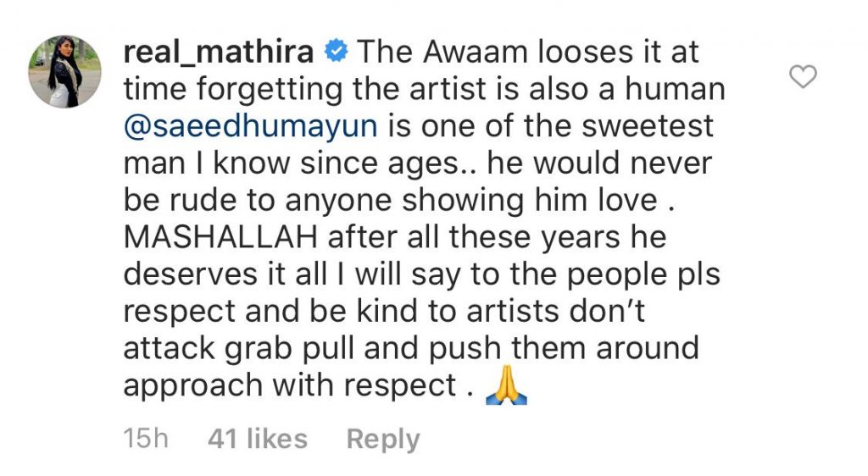This screenshot has height=476, width=868.
Task: Click "attack grab pull and push" text
Action: coord(312,348)
